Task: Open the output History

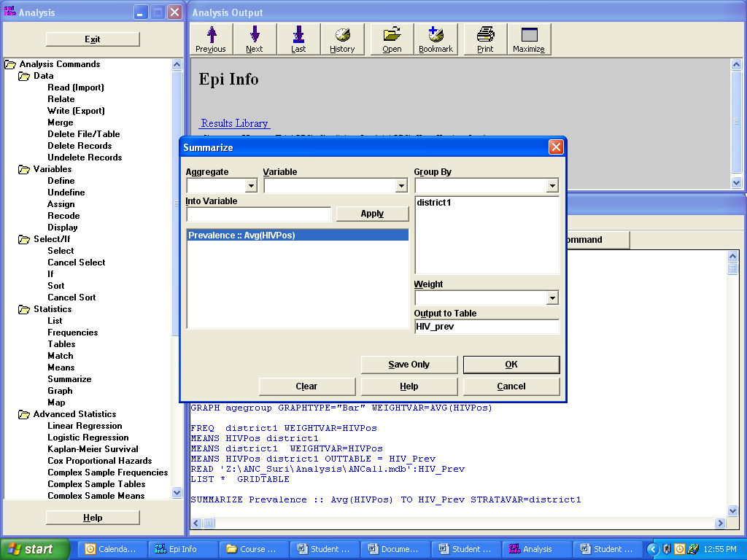Action: [343, 39]
